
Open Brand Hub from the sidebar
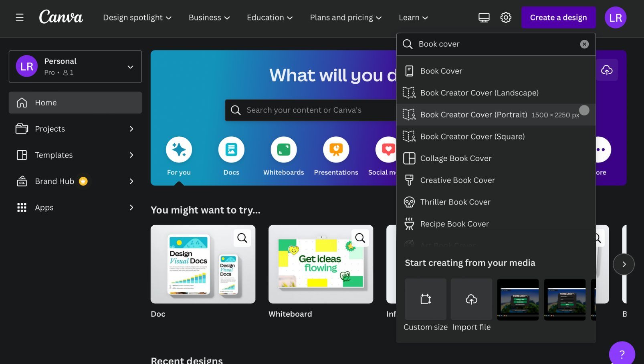coord(54,181)
